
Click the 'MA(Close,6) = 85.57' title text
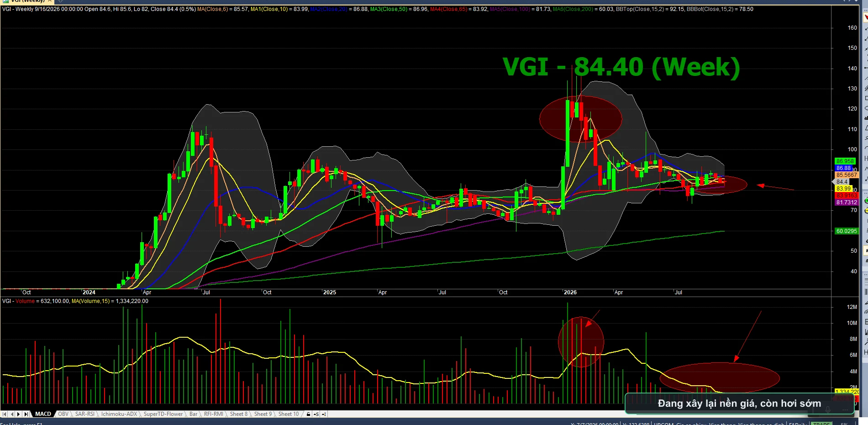click(223, 9)
